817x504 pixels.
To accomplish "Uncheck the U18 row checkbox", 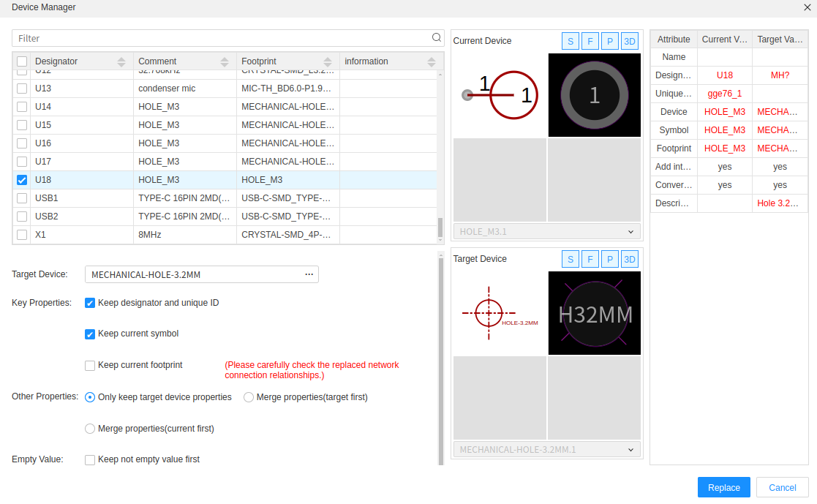I will (x=22, y=180).
